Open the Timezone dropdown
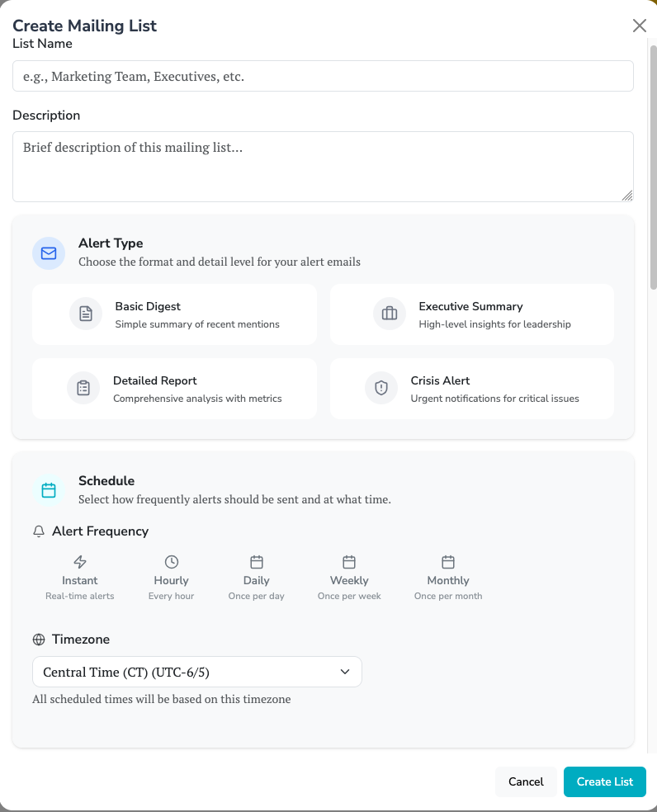Viewport: 657px width, 812px height. point(196,672)
